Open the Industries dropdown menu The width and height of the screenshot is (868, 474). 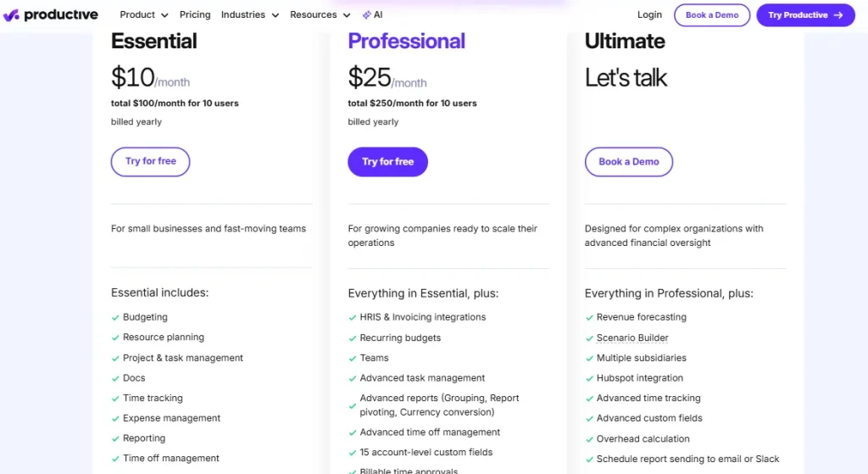coord(249,14)
